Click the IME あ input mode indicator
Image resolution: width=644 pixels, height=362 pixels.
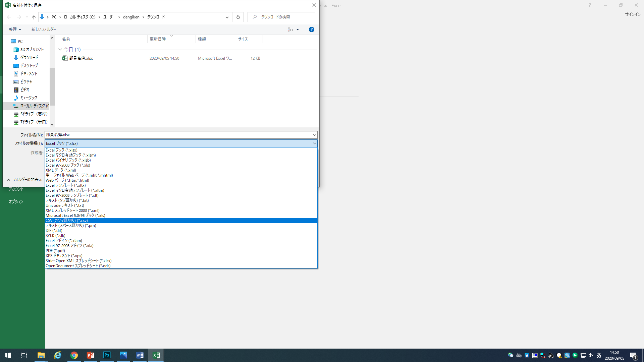point(599,355)
